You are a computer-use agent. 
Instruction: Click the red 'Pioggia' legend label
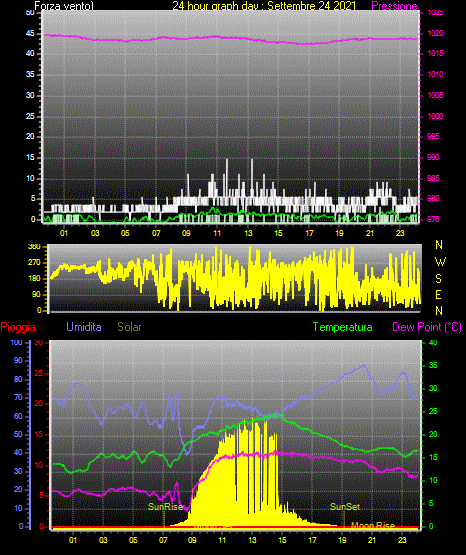pos(18,327)
